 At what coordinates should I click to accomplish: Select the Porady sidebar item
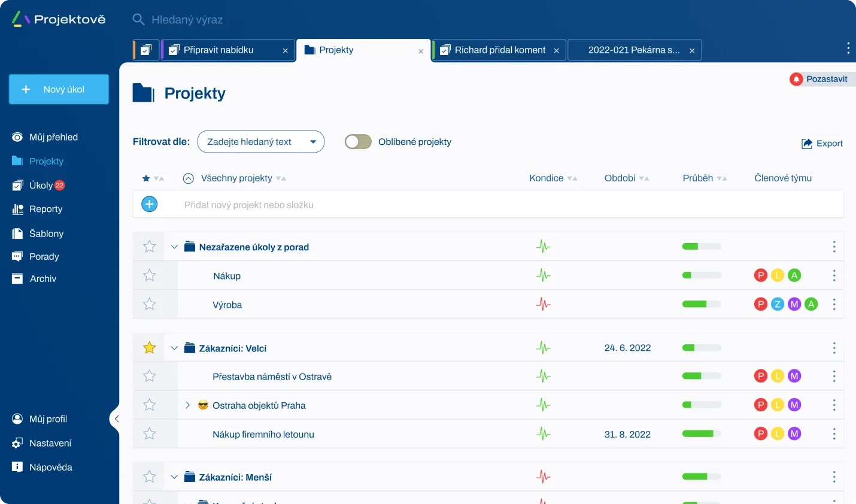click(x=43, y=256)
